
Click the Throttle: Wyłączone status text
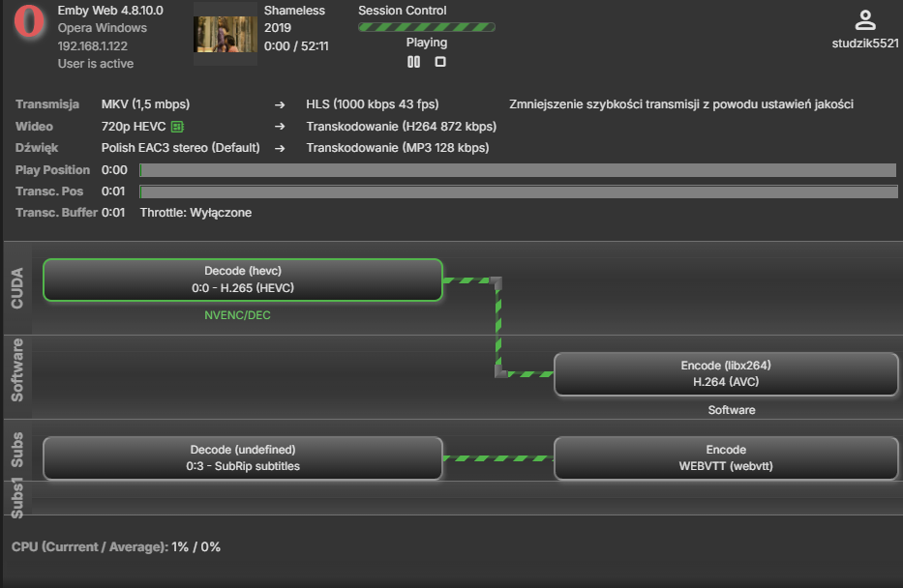[x=196, y=213]
